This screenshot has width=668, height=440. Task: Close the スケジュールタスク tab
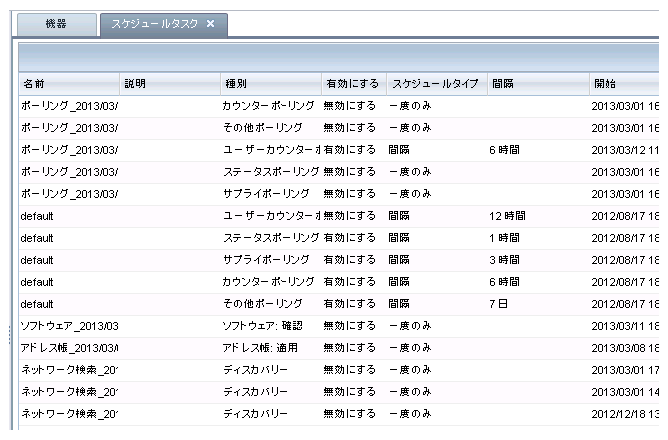(210, 23)
